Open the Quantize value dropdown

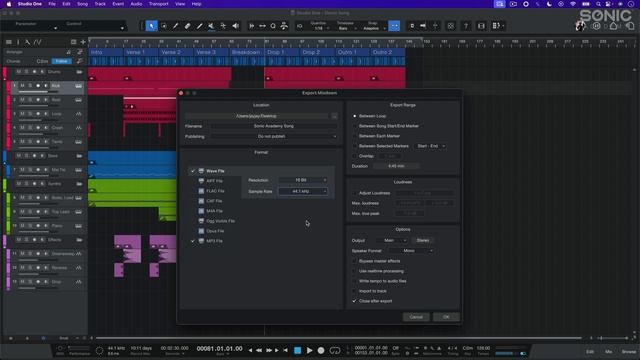coord(321,28)
